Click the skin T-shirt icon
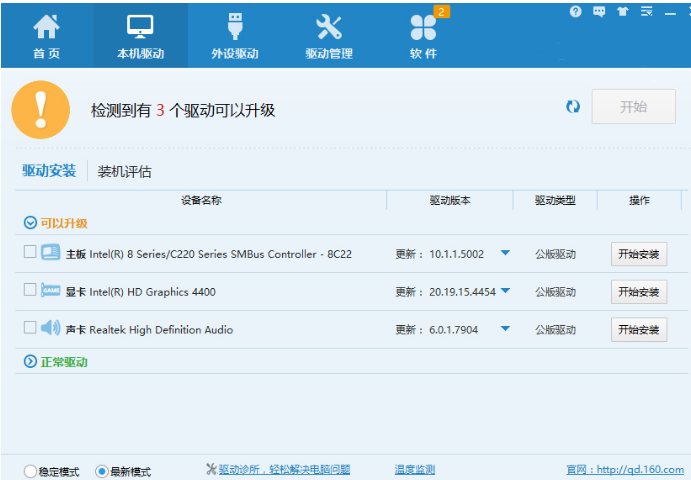Image resolution: width=691 pixels, height=480 pixels. [622, 12]
